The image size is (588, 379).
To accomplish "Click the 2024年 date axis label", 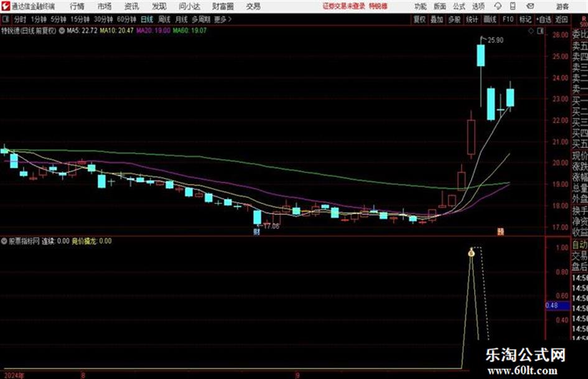I will tap(14, 375).
